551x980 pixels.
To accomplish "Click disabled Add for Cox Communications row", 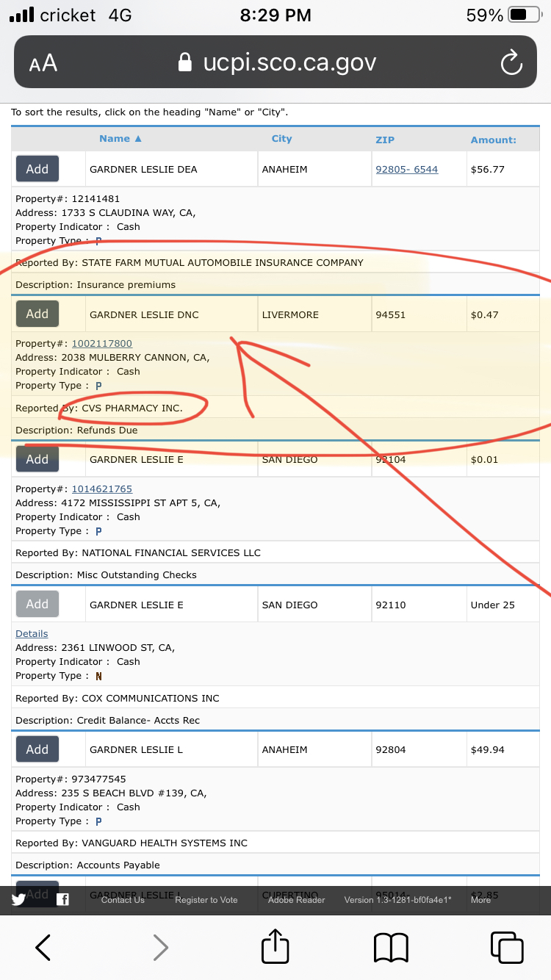I will coord(37,604).
